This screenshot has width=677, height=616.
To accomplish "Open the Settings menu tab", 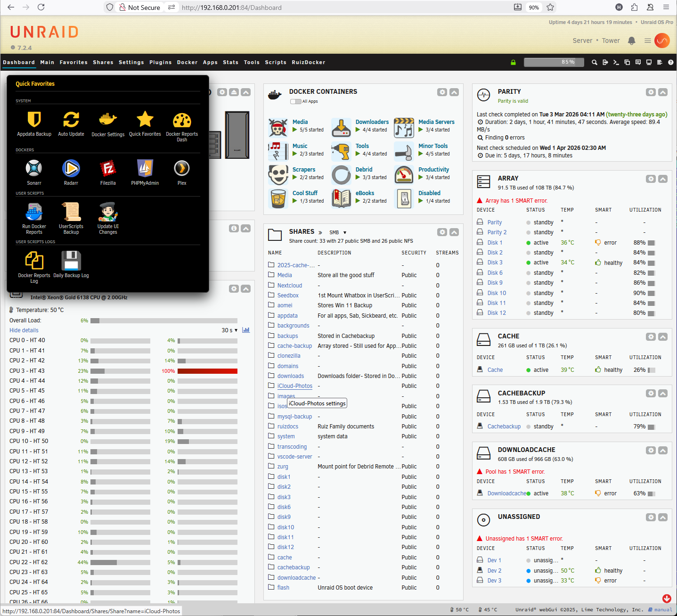I will click(131, 62).
